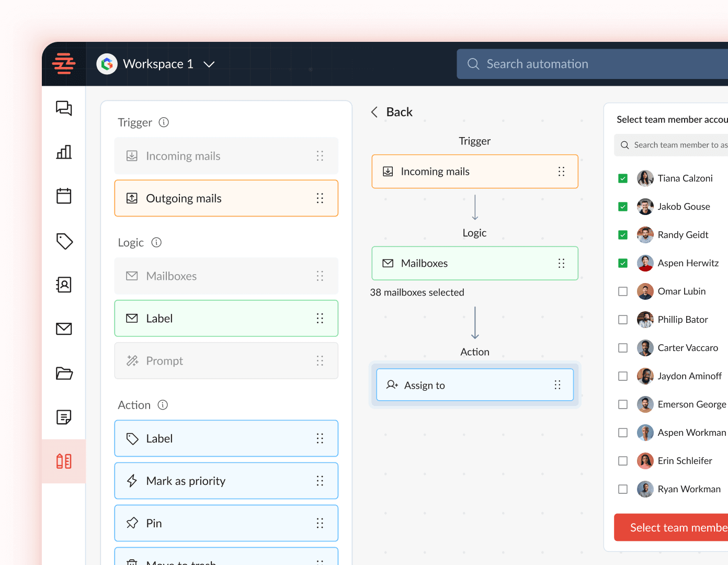Click dots handle on Assign to block

coord(558,385)
